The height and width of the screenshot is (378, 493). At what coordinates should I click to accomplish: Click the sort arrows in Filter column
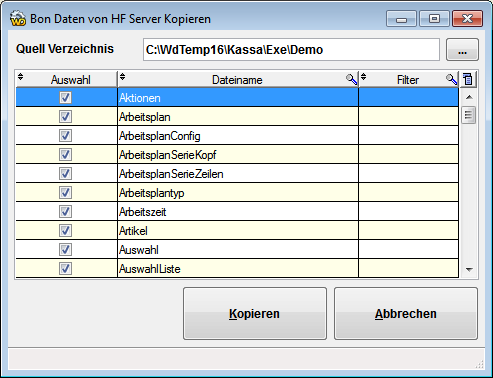[363, 77]
